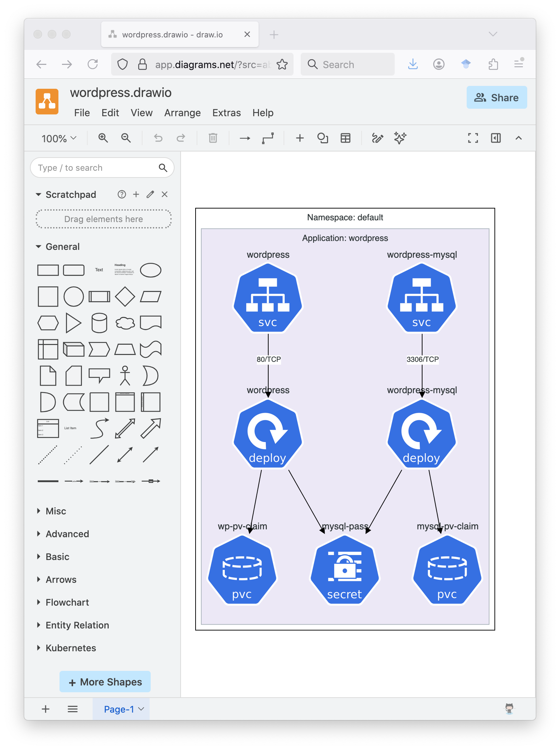
Task: Click the 3306/TCP edge label
Action: [x=422, y=359]
